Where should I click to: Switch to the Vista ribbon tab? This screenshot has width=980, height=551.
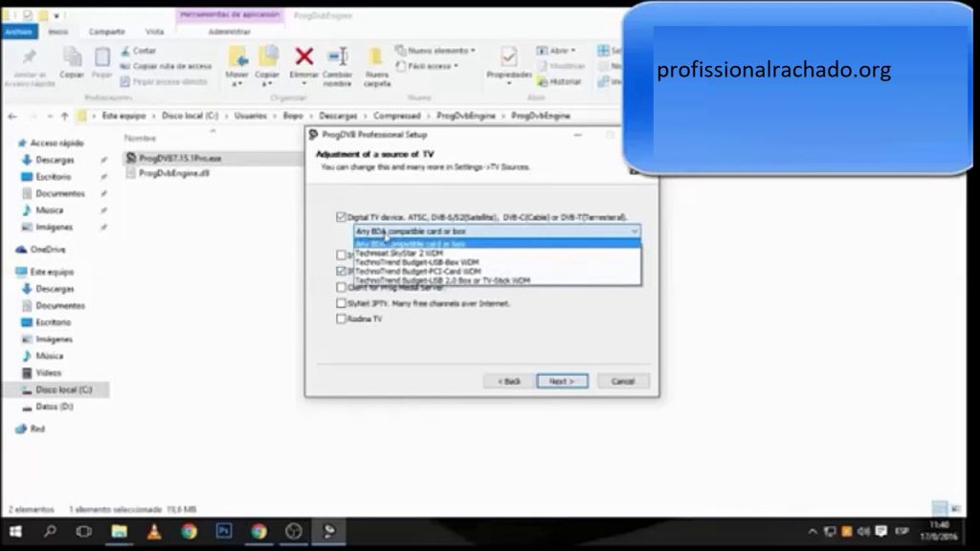pyautogui.click(x=154, y=32)
